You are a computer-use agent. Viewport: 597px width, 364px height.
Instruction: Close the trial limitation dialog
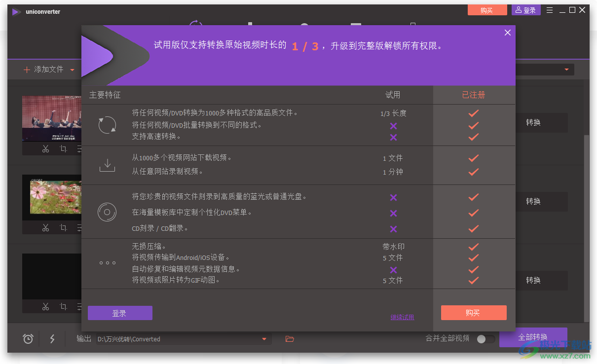(507, 33)
